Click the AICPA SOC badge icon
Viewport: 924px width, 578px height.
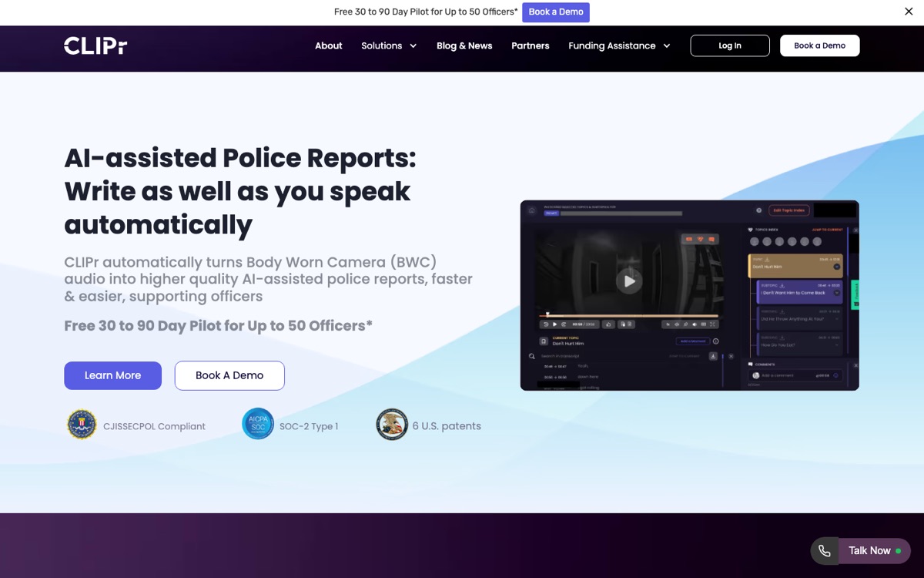coord(258,424)
